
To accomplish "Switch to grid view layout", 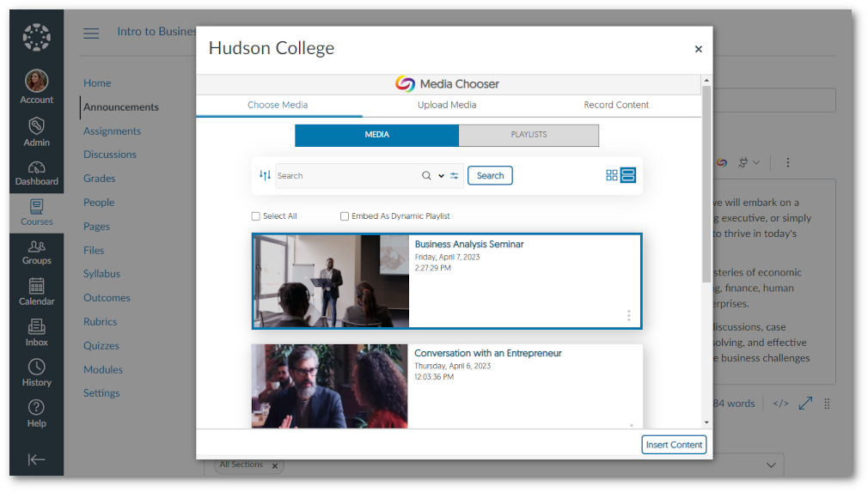I will 612,175.
